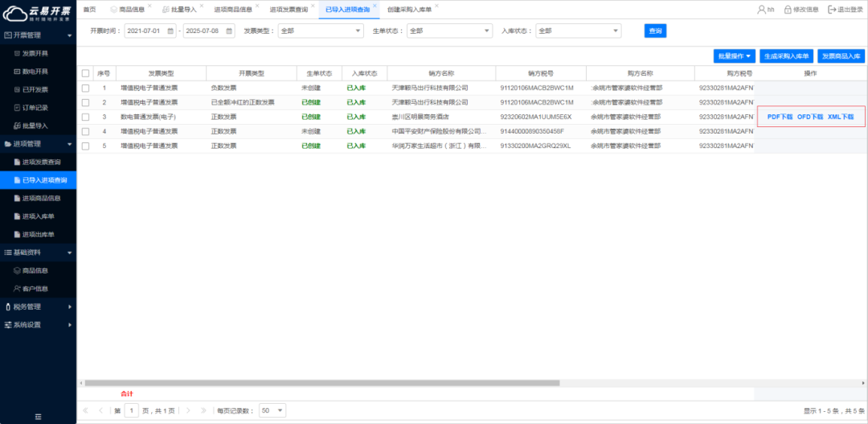
Task: Click the 查询 search button
Action: 655,31
